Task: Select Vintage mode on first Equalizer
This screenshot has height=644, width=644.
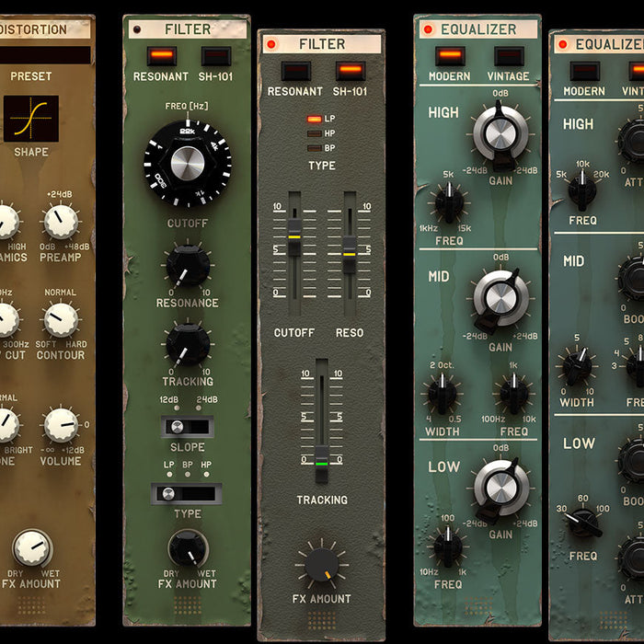Action: pyautogui.click(x=509, y=55)
